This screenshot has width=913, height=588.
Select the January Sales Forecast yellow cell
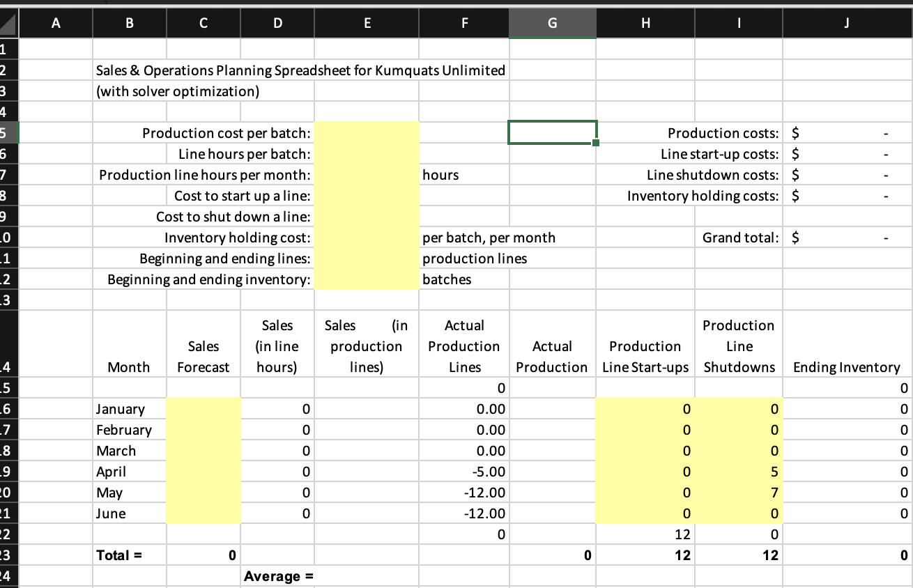(x=203, y=409)
